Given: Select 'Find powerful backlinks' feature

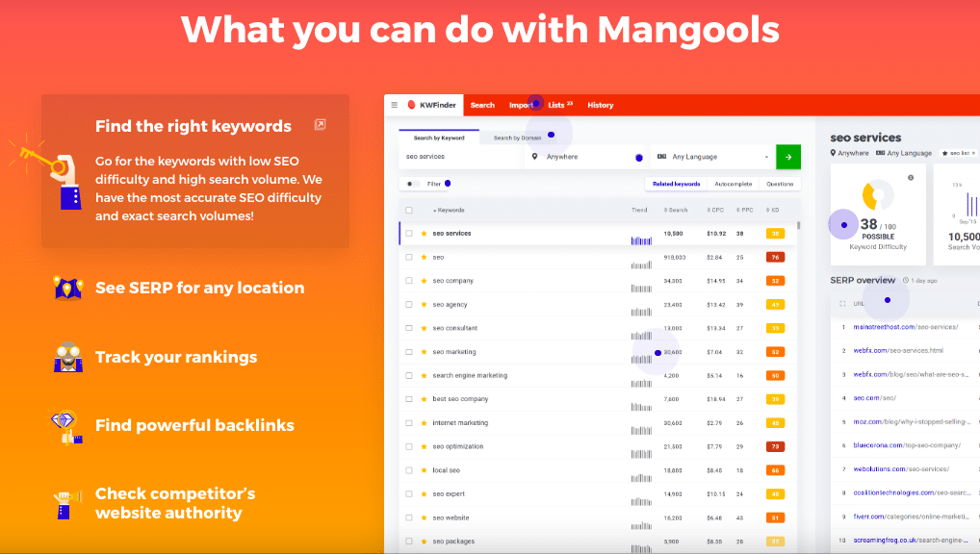Looking at the screenshot, I should tap(194, 425).
